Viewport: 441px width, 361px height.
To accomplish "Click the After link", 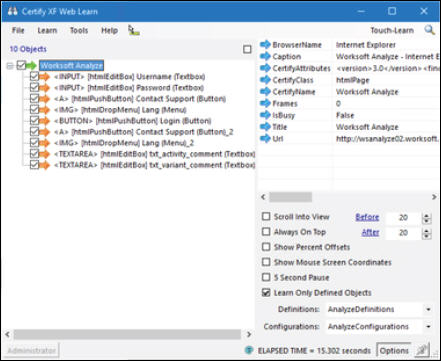I will pyautogui.click(x=370, y=232).
